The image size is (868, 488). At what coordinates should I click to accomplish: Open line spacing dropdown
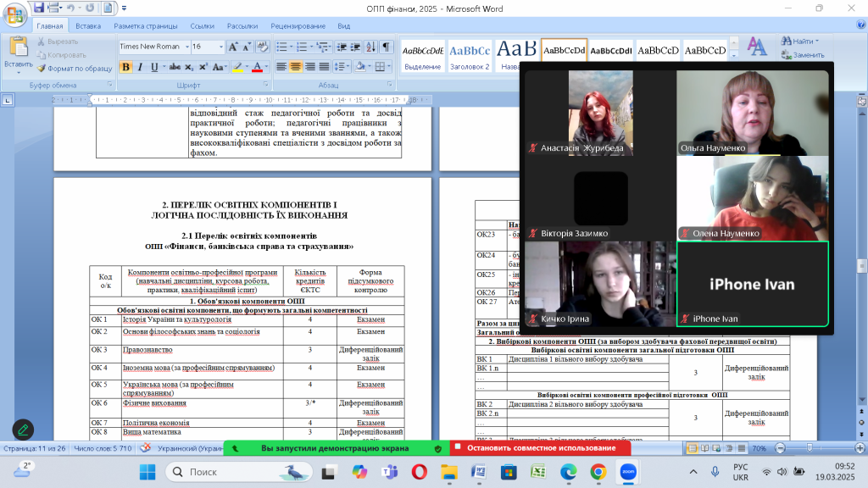click(x=342, y=67)
